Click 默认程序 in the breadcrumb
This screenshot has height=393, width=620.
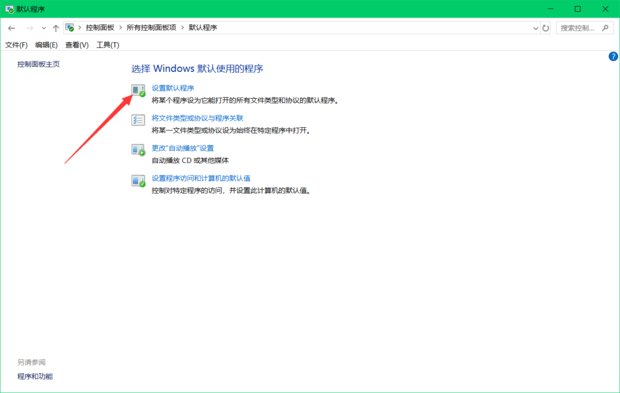click(203, 28)
